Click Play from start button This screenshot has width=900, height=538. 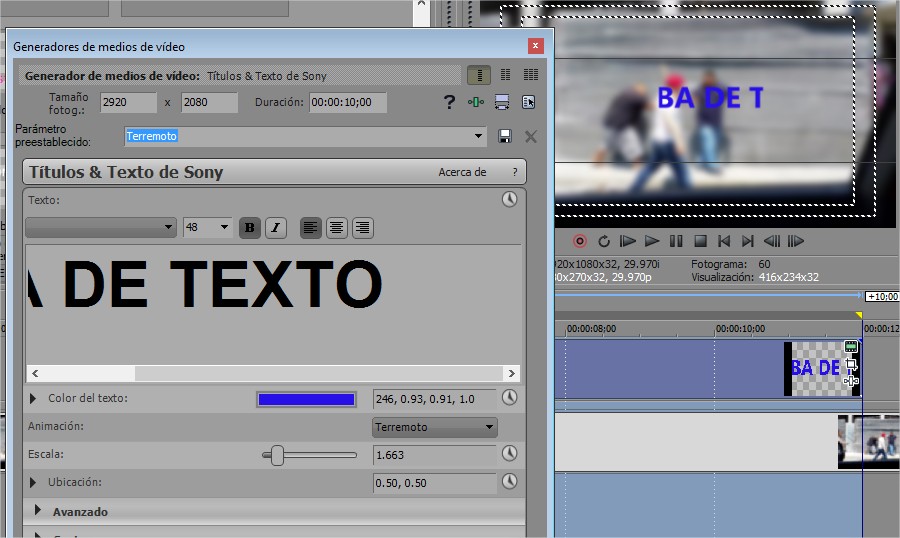pos(627,241)
